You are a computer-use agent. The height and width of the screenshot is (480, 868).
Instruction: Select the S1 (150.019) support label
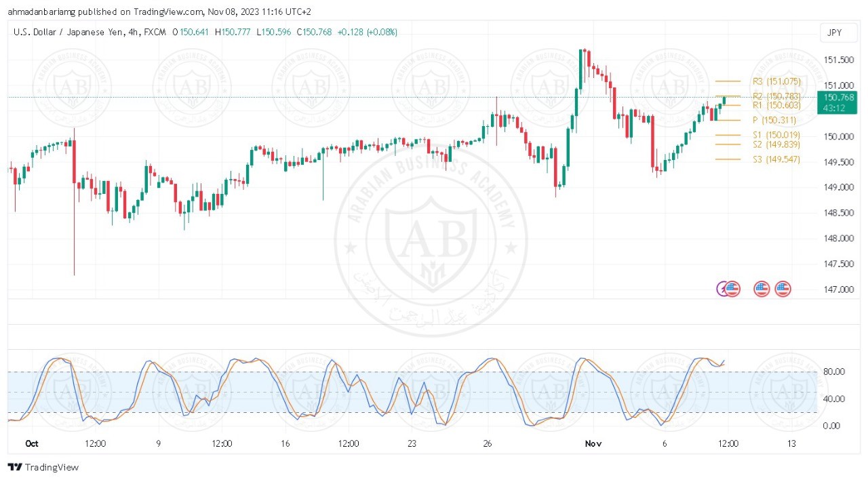(x=776, y=135)
